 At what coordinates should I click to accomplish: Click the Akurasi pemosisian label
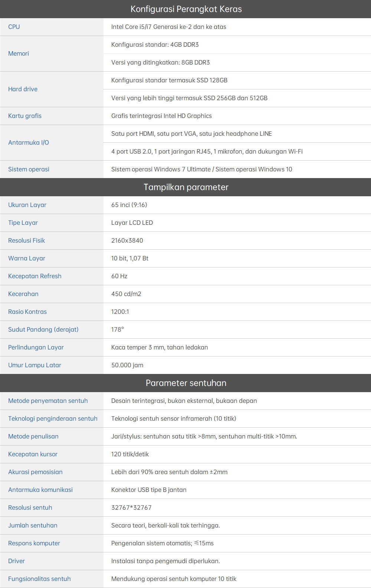click(x=35, y=472)
